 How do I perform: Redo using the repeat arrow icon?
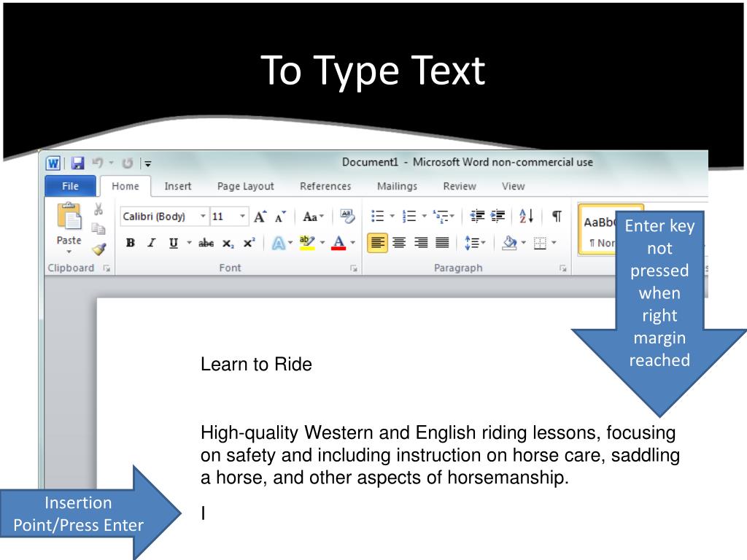click(x=127, y=163)
